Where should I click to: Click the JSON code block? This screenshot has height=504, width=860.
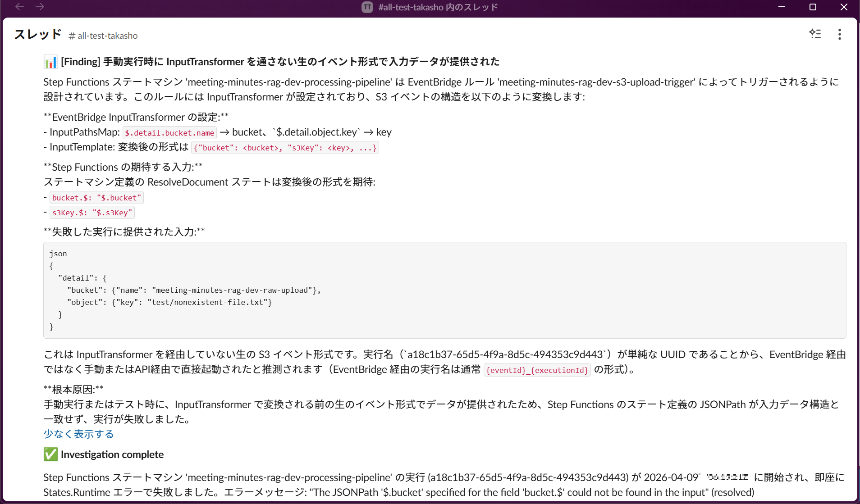click(444, 290)
